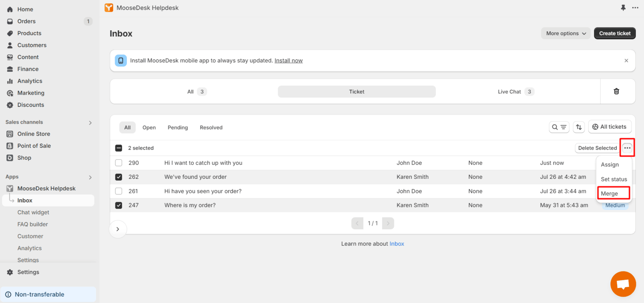Viewport: 644px width, 303px height.
Task: Open the Shop sales channel
Action: pos(24,158)
